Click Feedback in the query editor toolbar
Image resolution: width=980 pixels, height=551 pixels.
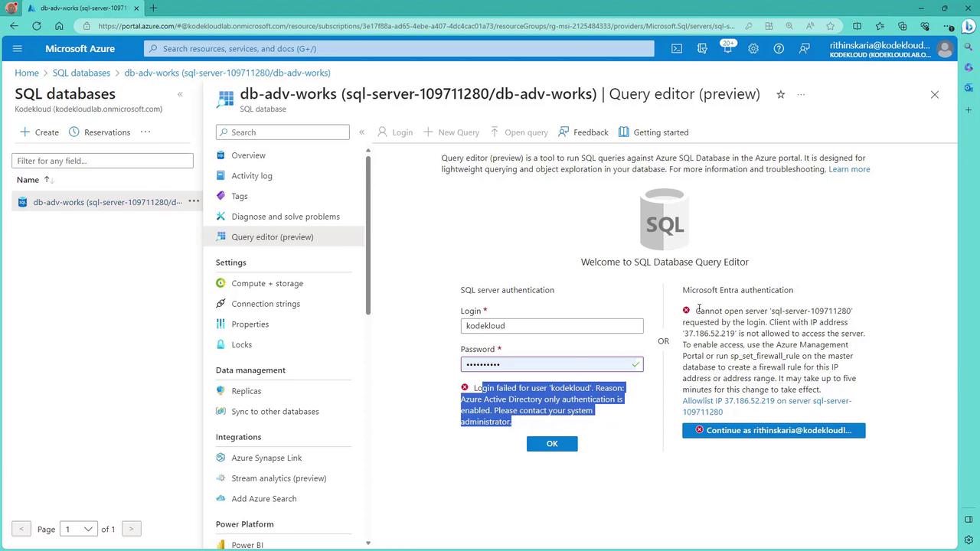[x=583, y=132]
